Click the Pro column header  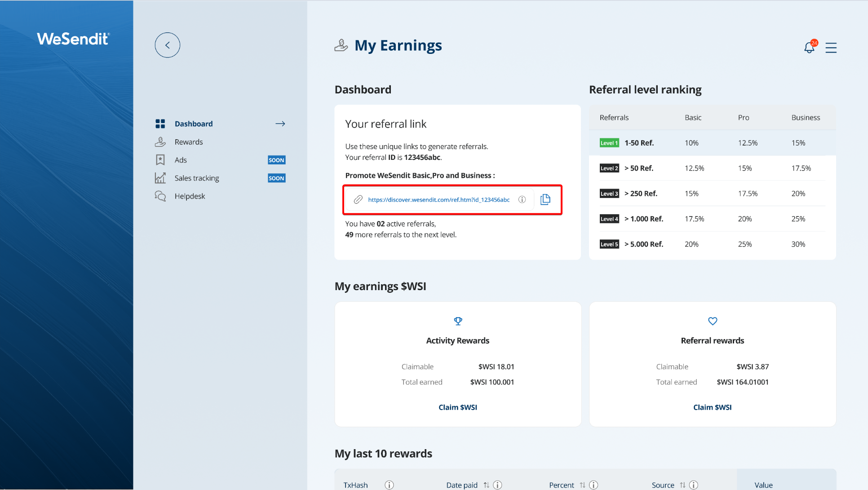click(x=744, y=118)
